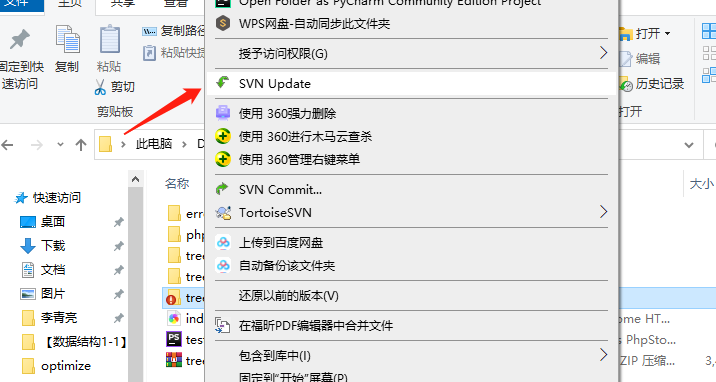Select the folder starting with err
The image size is (716, 382).
185,214
